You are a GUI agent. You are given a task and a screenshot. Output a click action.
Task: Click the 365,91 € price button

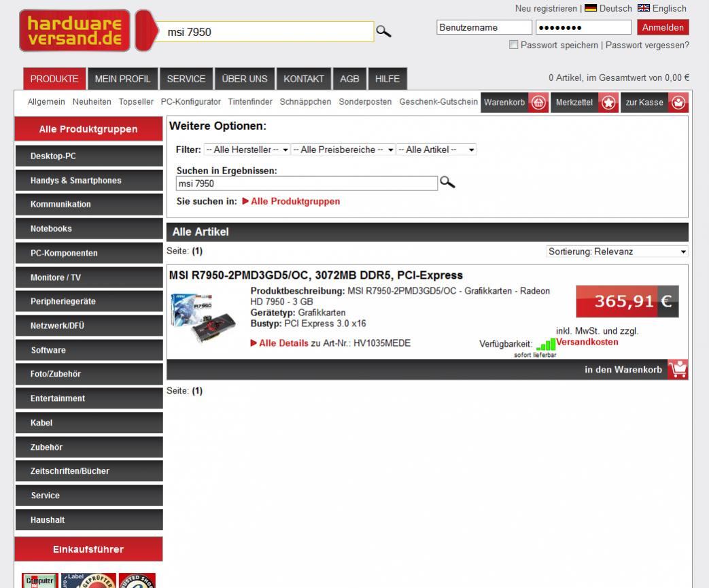tap(627, 301)
